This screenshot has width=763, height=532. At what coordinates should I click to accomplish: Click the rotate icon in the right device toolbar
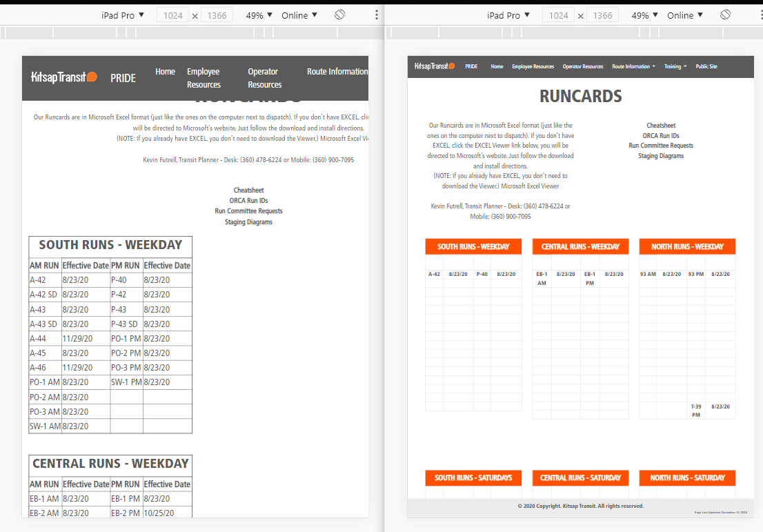[725, 15]
